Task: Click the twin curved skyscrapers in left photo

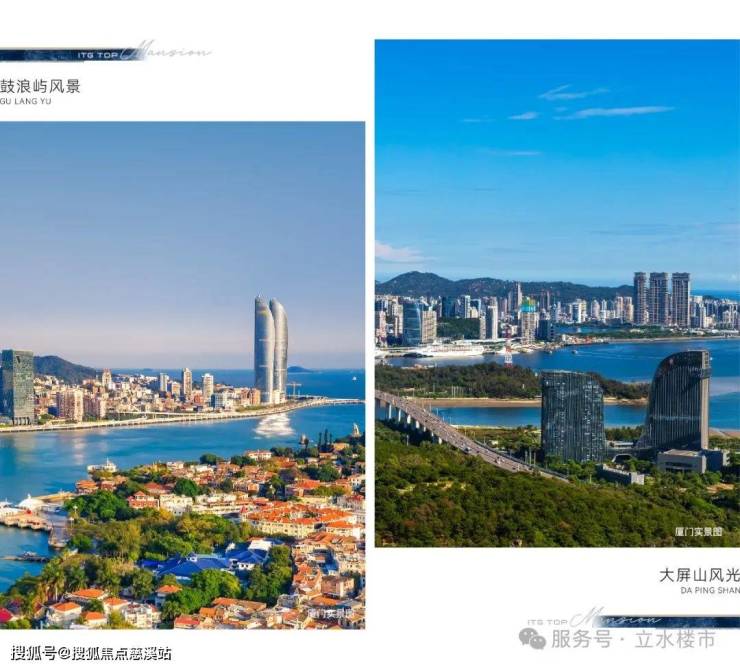Action: coord(271,350)
